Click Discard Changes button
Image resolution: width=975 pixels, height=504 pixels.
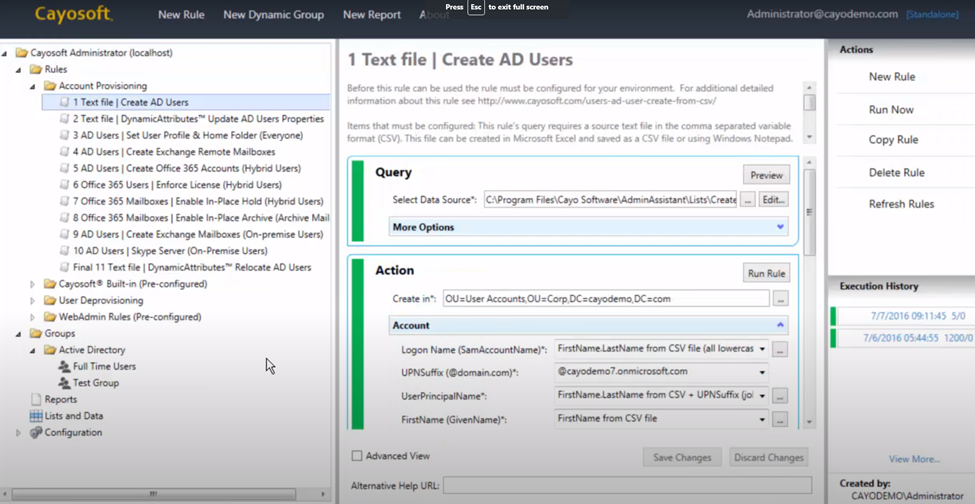tap(769, 457)
